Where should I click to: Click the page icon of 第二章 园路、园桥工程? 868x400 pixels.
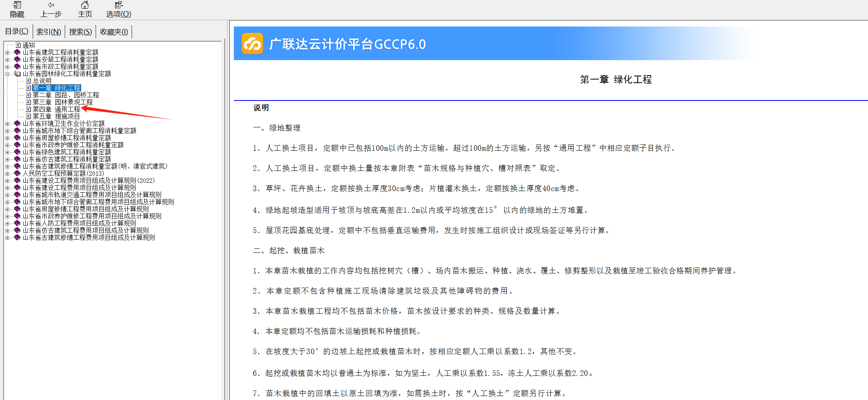tap(28, 95)
